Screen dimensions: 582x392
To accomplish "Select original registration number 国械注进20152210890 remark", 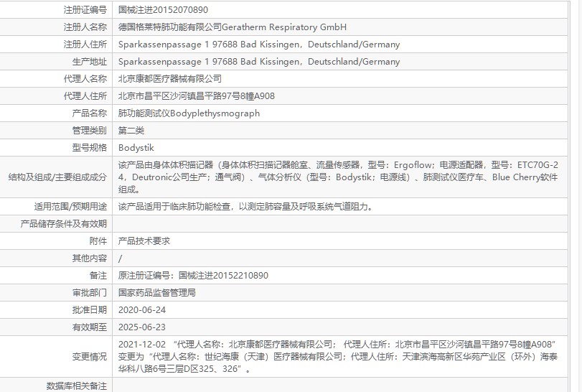I will (x=193, y=276).
